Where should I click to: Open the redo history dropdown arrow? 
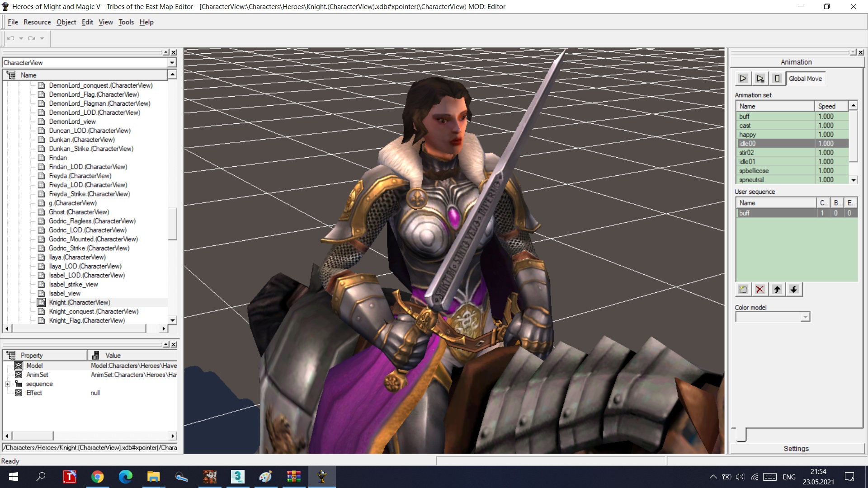42,38
